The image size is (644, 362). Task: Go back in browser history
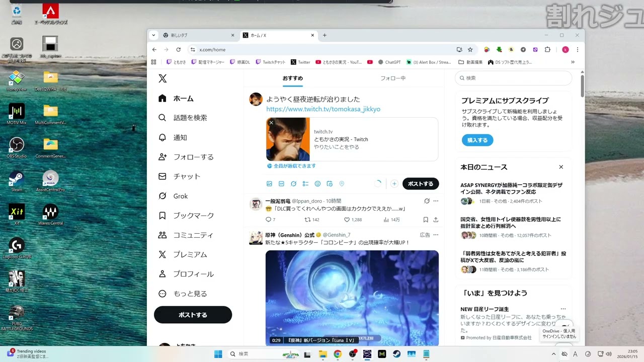point(154,50)
